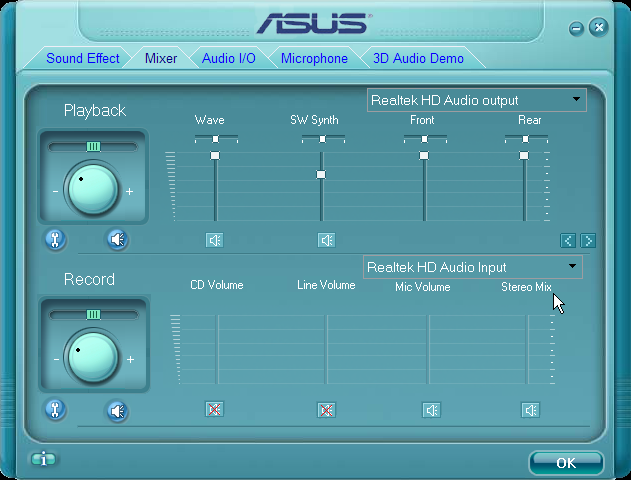
Task: Click Front volume slider handle
Action: (x=424, y=155)
